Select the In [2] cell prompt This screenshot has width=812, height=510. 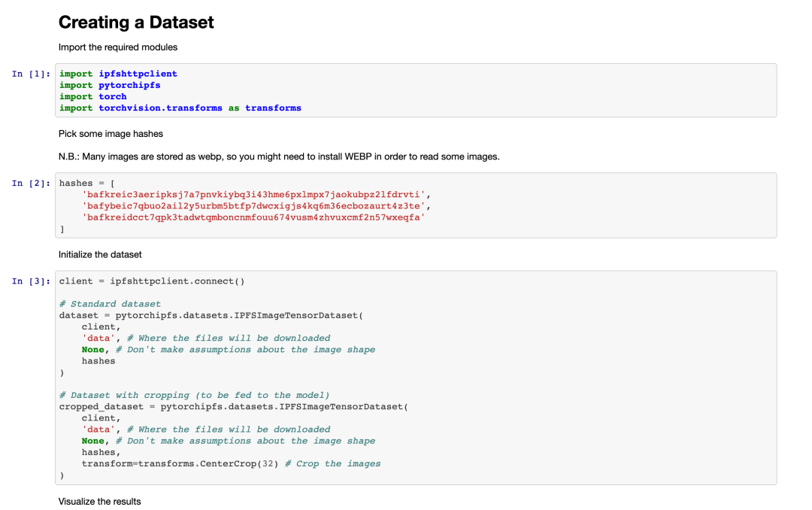click(31, 184)
